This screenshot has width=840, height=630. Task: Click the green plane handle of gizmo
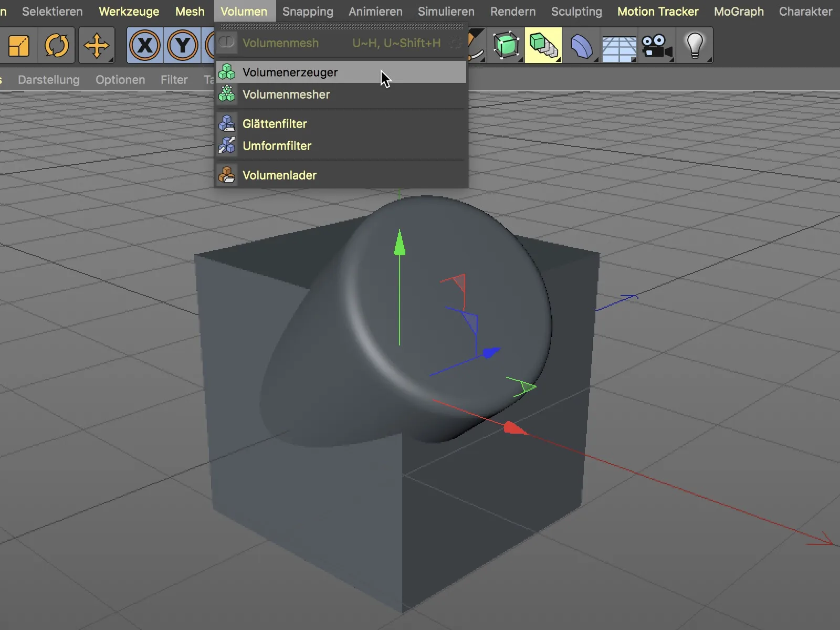pyautogui.click(x=527, y=387)
